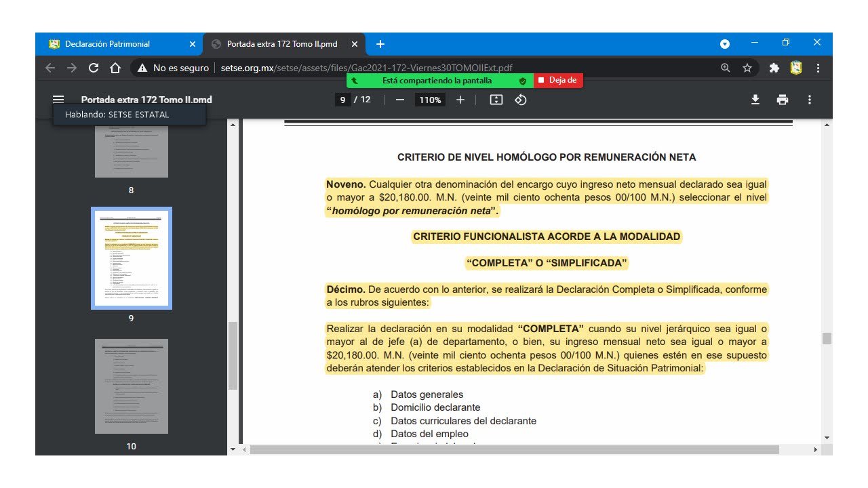
Task: Click the fit to page icon
Action: (x=496, y=100)
